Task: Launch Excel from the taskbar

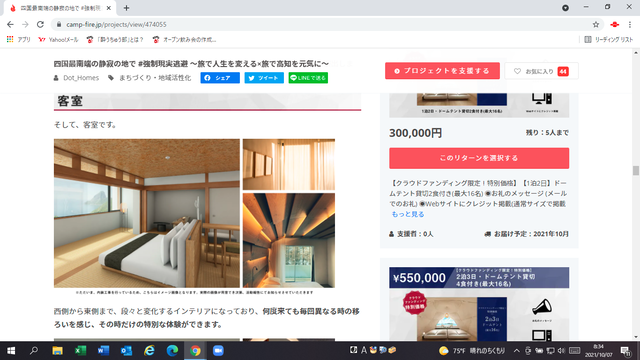Action: [x=80, y=351]
